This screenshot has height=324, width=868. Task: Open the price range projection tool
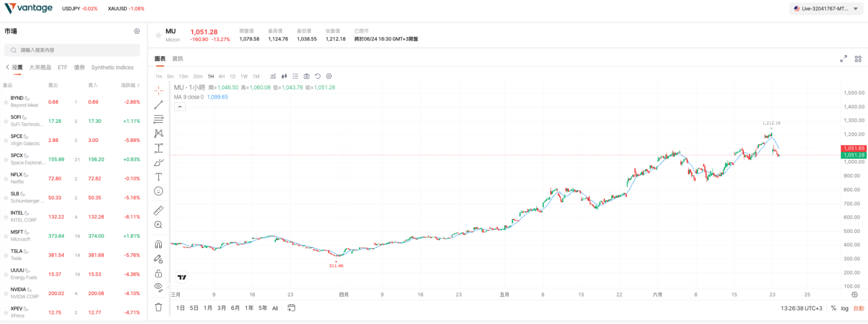pos(158,148)
